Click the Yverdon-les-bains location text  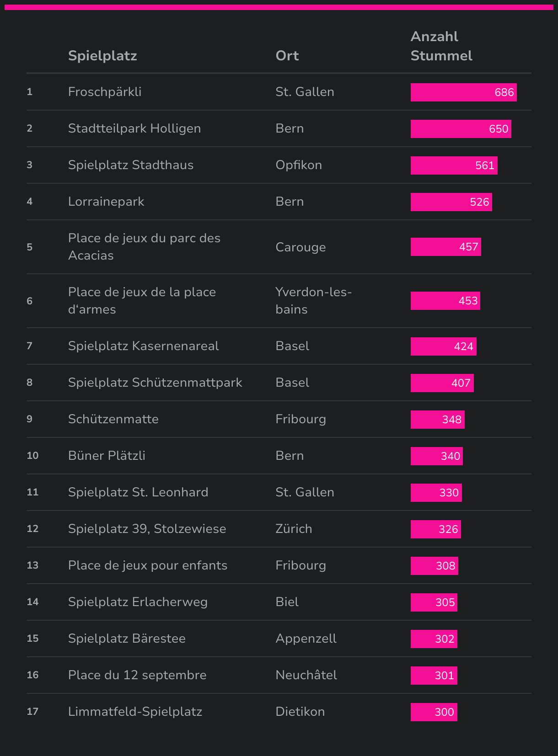click(313, 301)
